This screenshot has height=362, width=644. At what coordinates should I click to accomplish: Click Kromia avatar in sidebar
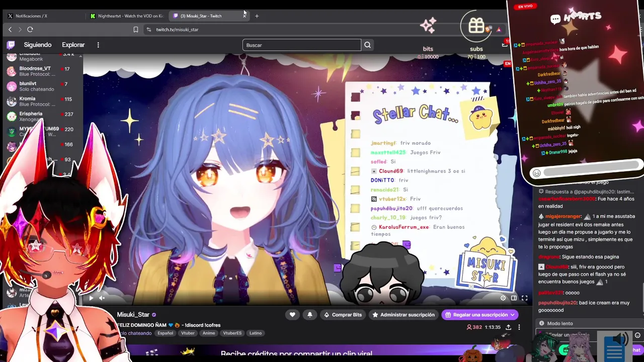11,102
